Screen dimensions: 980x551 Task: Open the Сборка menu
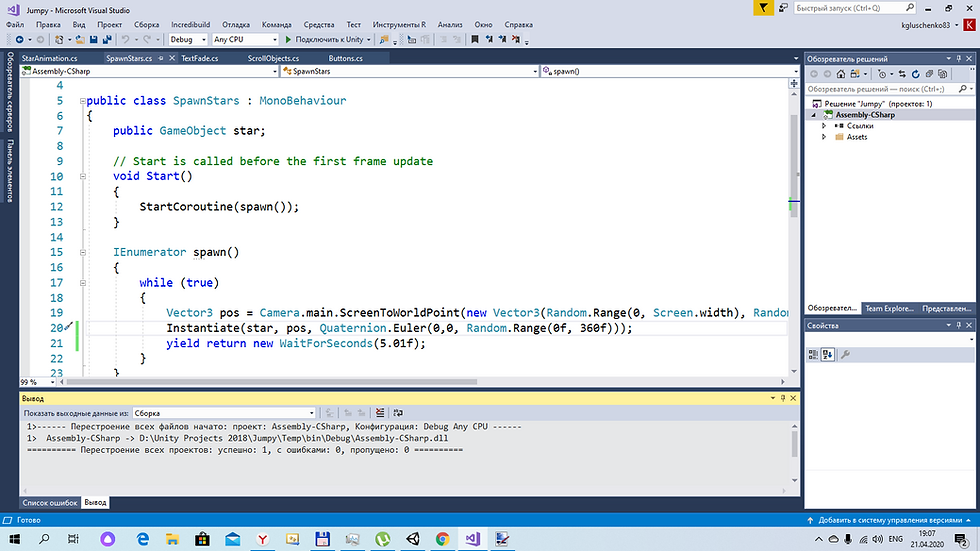[146, 24]
